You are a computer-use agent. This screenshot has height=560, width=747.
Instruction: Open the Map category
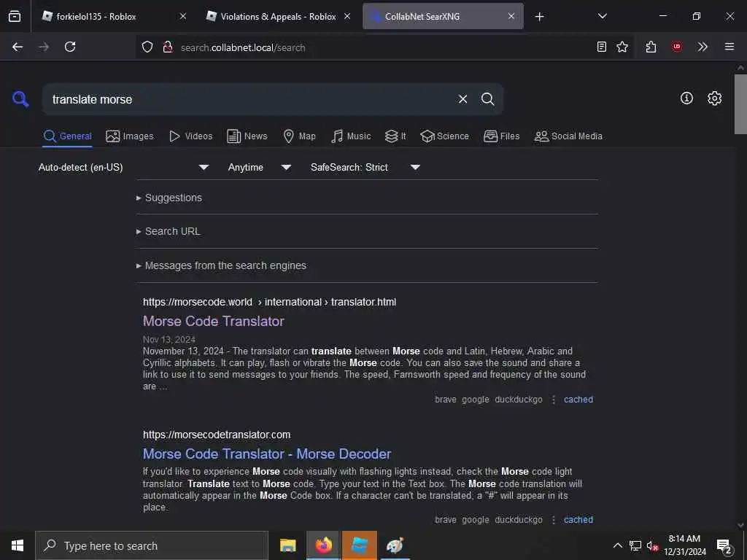pyautogui.click(x=299, y=136)
